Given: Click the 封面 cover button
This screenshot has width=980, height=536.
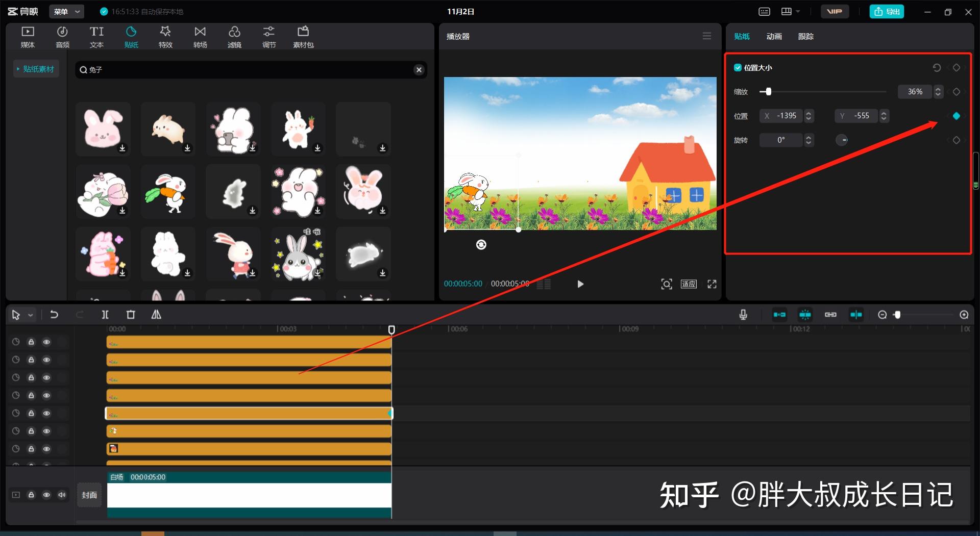Looking at the screenshot, I should point(89,495).
